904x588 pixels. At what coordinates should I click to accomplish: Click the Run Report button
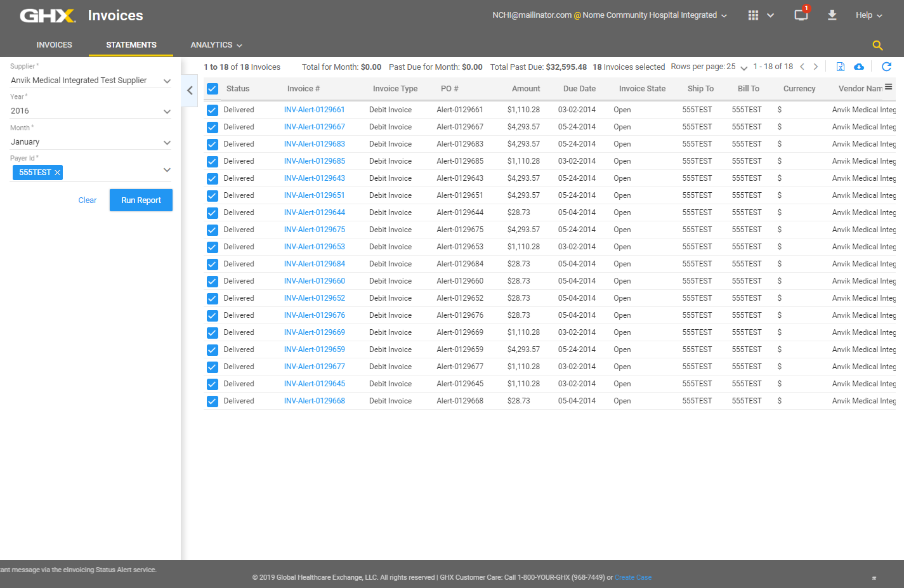tap(141, 200)
